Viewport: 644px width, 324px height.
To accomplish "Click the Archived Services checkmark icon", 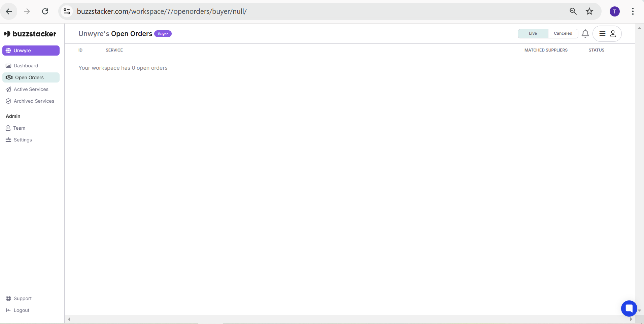I will pos(8,101).
